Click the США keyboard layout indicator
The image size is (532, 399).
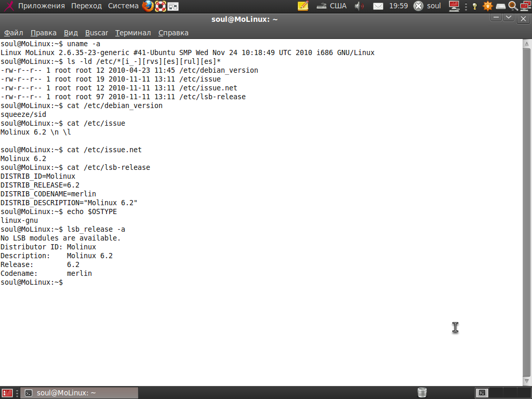click(x=331, y=6)
